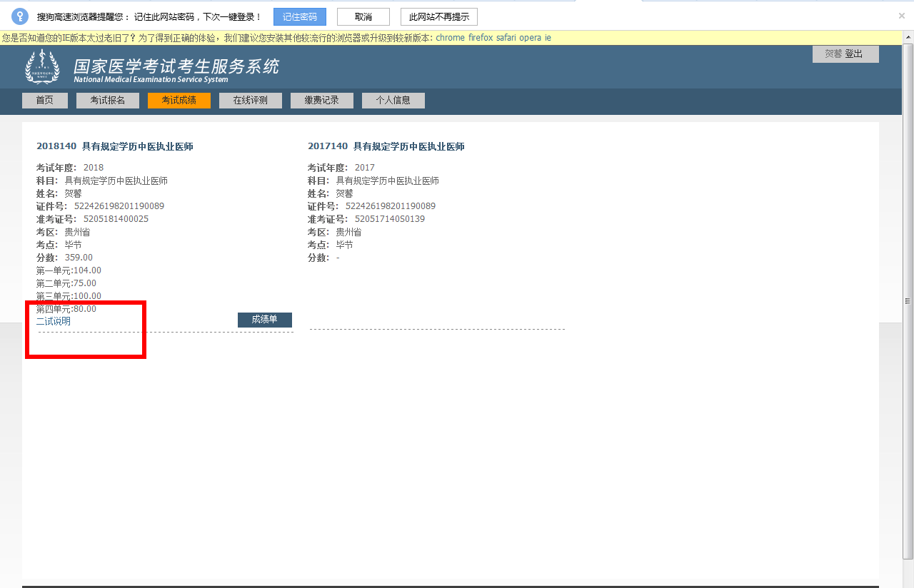Click the key icon in the password reminder bar
The width and height of the screenshot is (914, 588).
[x=20, y=16]
